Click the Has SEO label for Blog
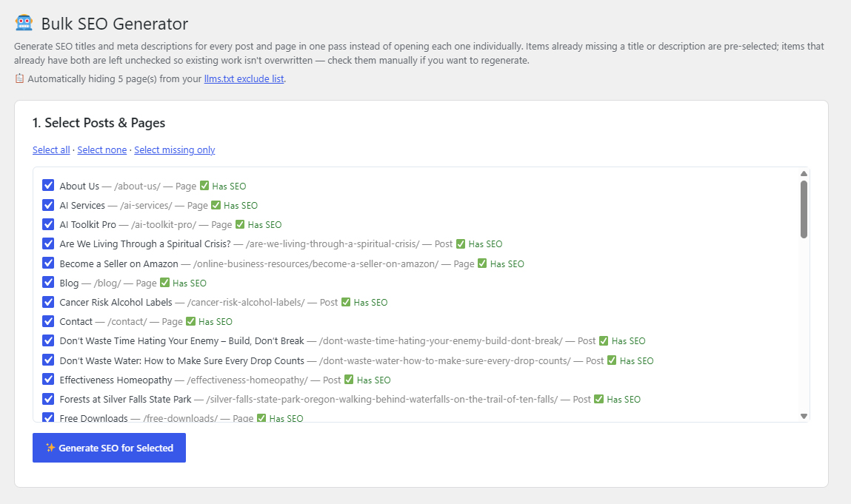The height and width of the screenshot is (504, 851). pyautogui.click(x=190, y=283)
